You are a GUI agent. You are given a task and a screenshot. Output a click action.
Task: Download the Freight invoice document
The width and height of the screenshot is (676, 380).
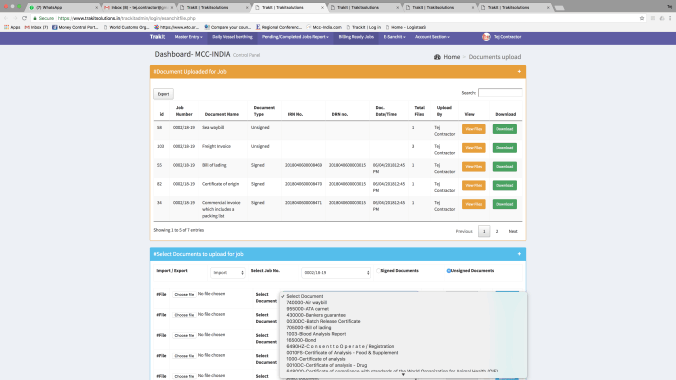(504, 148)
